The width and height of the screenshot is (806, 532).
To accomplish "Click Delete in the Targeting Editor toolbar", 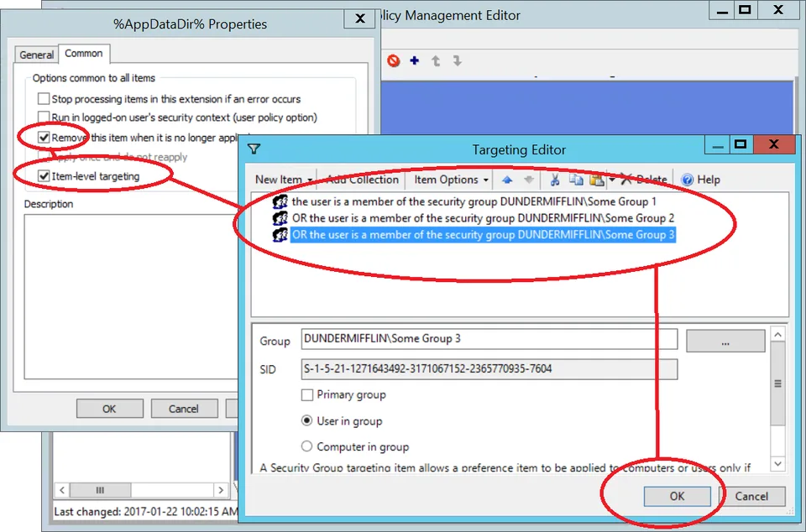I will [x=644, y=180].
